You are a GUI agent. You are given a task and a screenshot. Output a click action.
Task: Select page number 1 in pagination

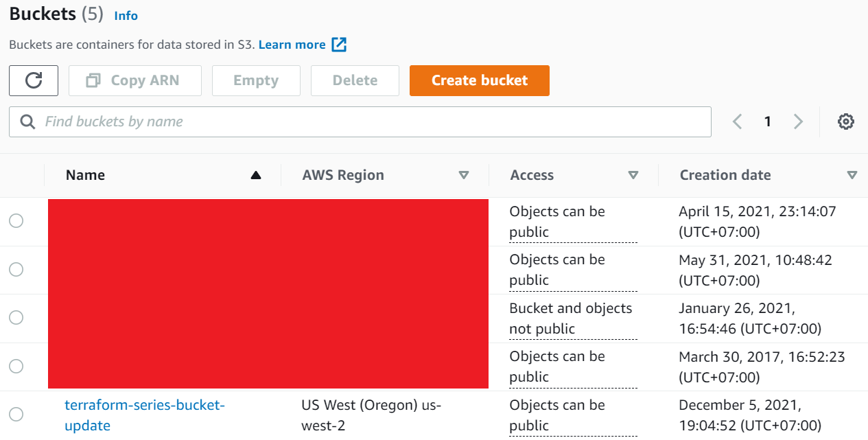coord(768,121)
